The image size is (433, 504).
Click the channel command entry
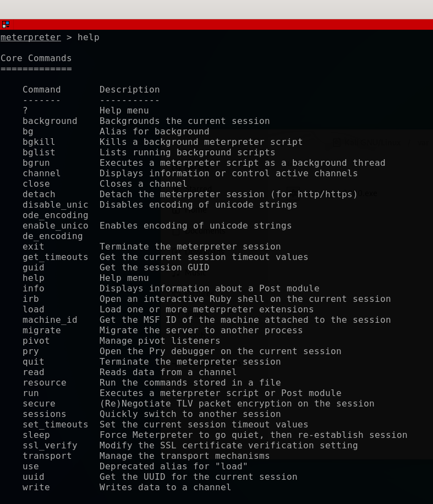[x=41, y=174]
